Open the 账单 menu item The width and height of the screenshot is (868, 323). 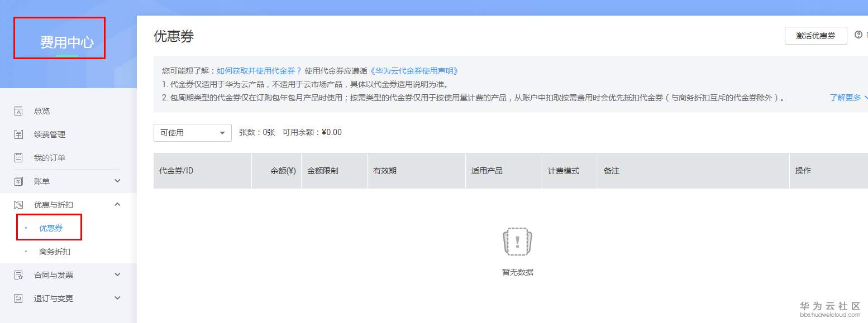[42, 181]
